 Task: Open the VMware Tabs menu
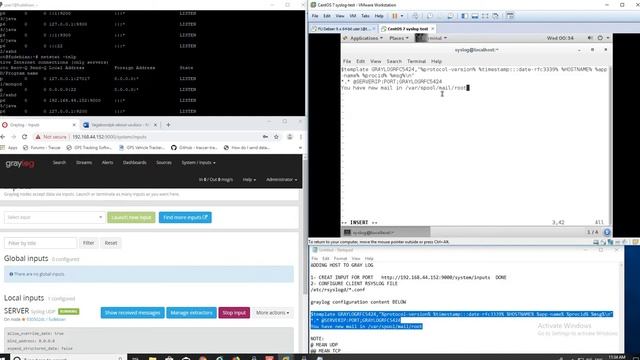point(365,16)
